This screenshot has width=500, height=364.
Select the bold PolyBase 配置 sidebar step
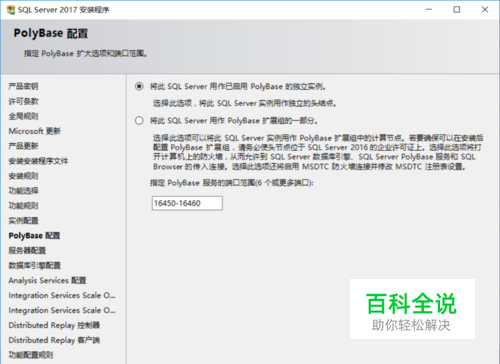click(x=34, y=236)
